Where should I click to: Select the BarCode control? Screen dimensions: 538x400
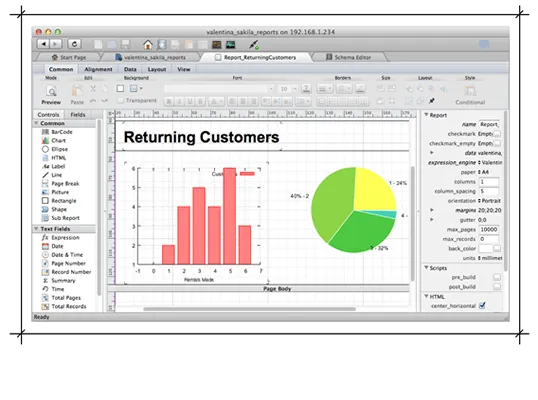57,132
